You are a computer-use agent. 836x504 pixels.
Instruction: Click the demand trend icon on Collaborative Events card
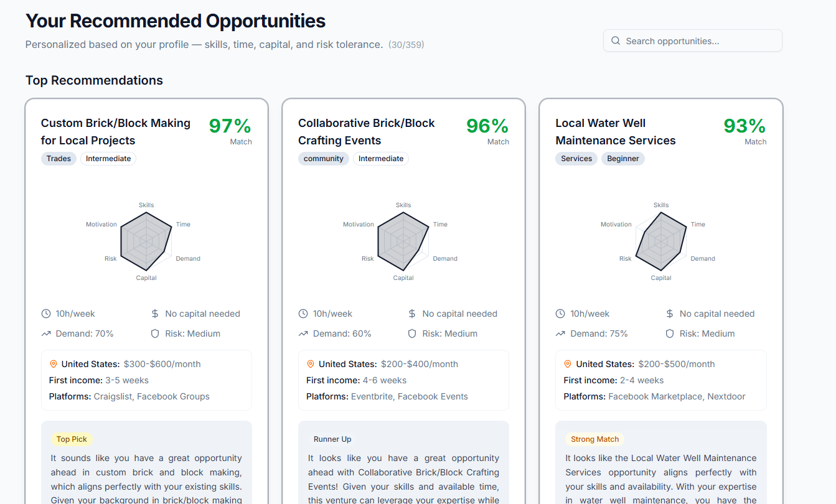pos(303,334)
